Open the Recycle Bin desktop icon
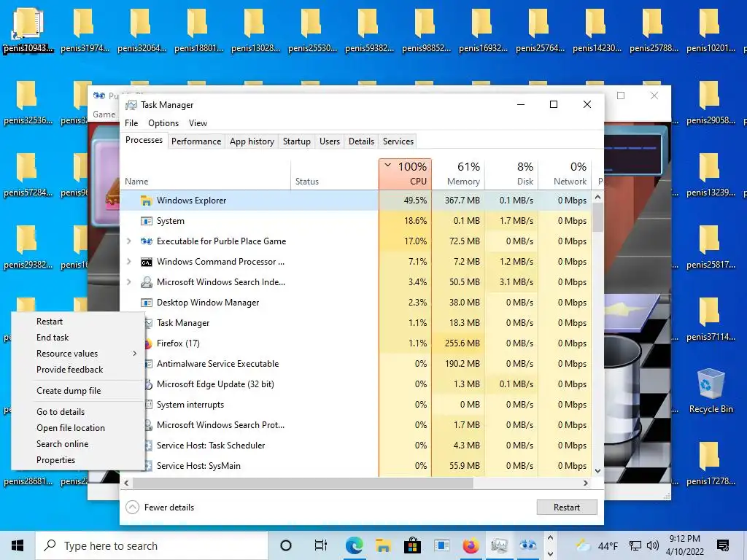 [x=711, y=391]
